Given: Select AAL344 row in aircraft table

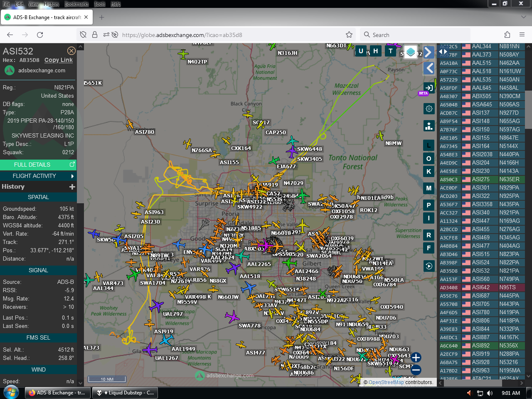Looking at the screenshot, I should coord(482,47).
